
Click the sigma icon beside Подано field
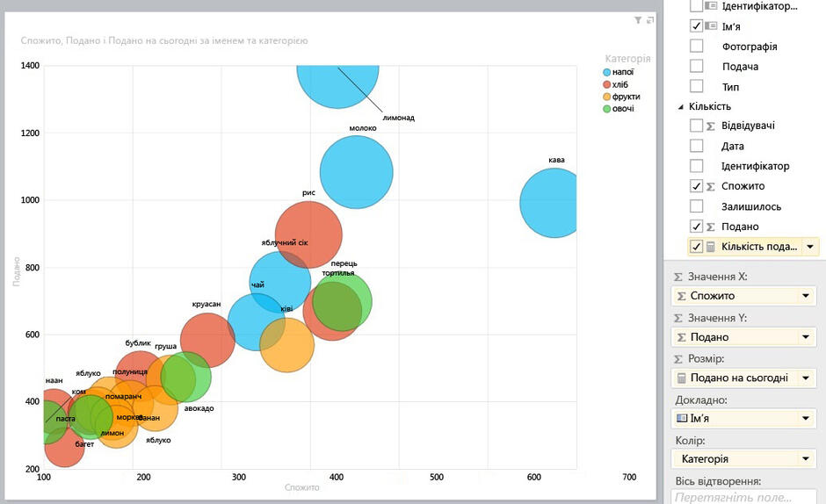[711, 227]
